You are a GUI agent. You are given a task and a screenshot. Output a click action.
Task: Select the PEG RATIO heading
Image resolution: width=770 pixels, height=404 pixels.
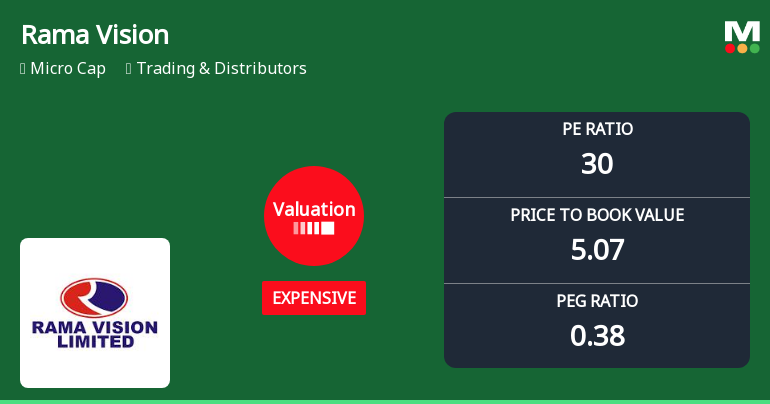point(597,301)
